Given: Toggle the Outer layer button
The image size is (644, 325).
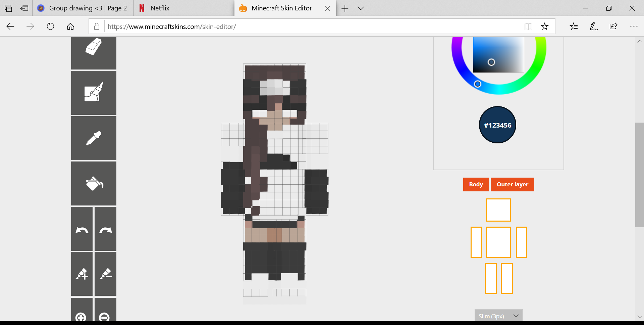Looking at the screenshot, I should pyautogui.click(x=513, y=184).
